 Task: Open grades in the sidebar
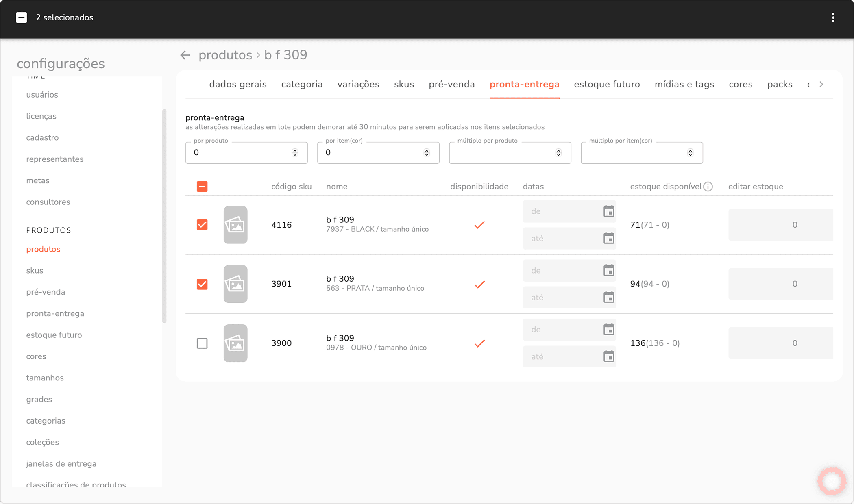[39, 400]
